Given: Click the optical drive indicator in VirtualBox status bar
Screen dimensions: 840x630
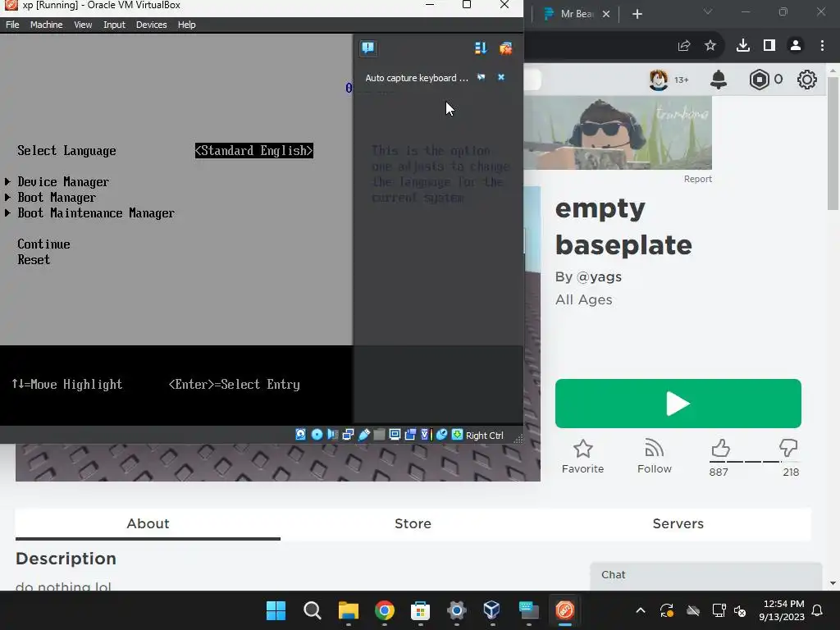Looking at the screenshot, I should 317,435.
